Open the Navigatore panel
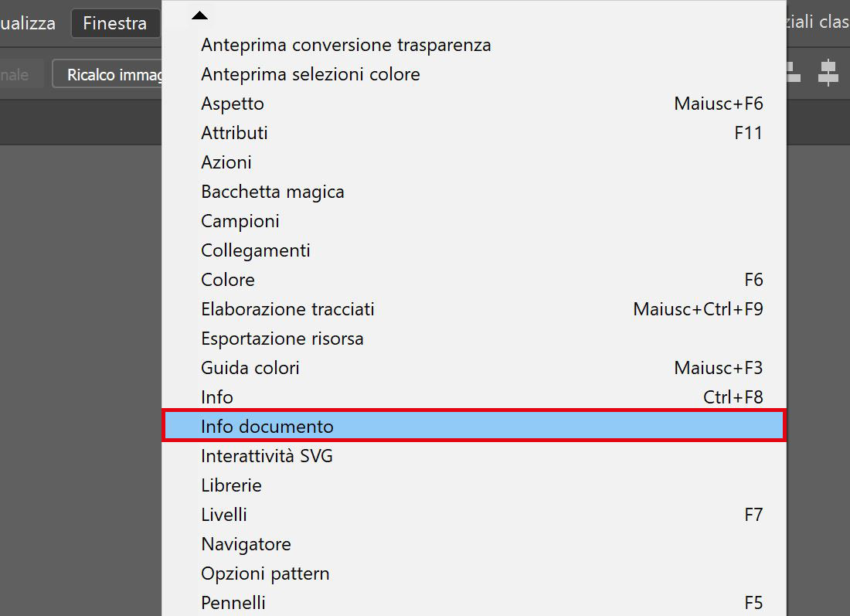This screenshot has width=850, height=616. click(246, 544)
